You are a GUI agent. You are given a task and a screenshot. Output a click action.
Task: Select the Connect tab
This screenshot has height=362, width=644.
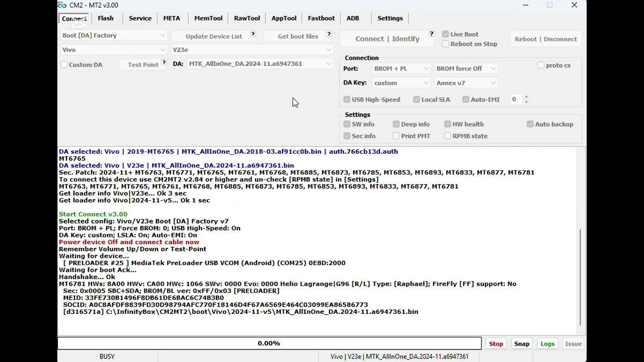coord(74,19)
